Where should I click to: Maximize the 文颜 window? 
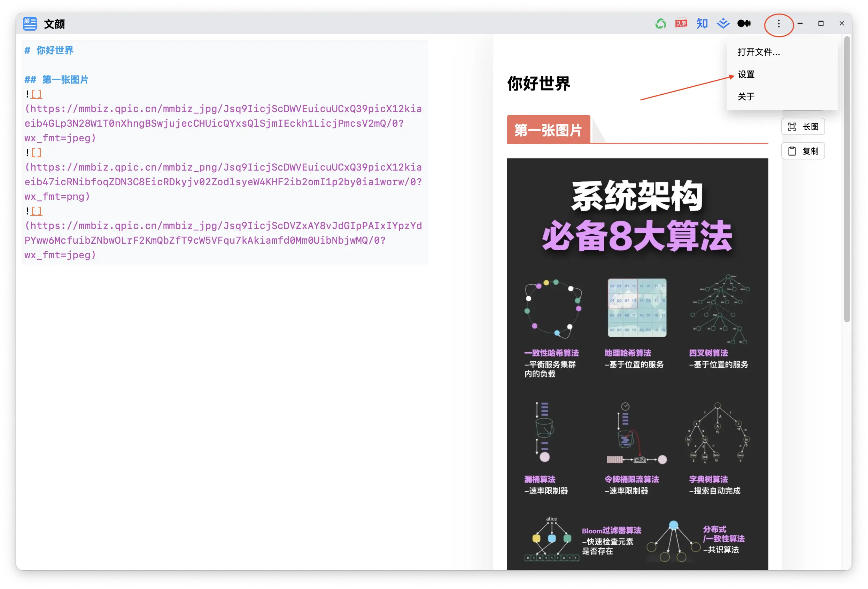tap(821, 24)
